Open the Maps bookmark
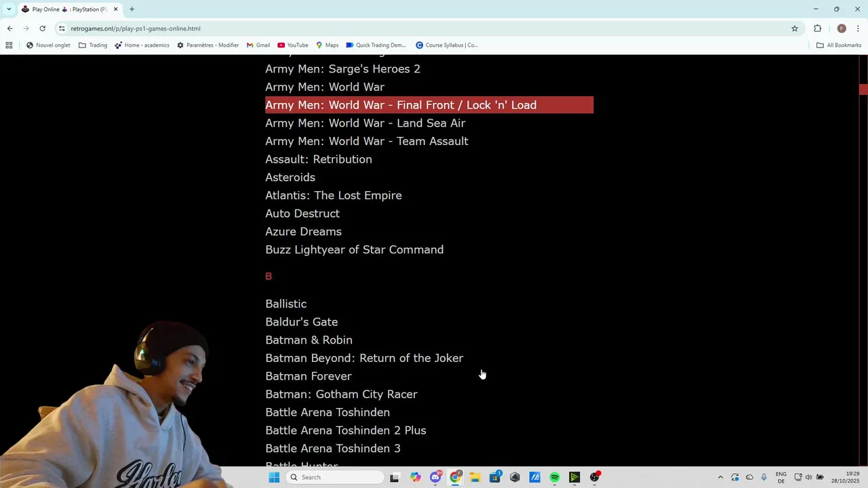 pyautogui.click(x=327, y=45)
